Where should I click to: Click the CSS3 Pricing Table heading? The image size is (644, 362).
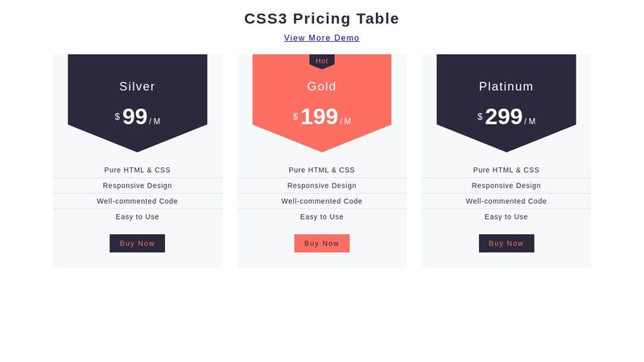click(x=321, y=19)
